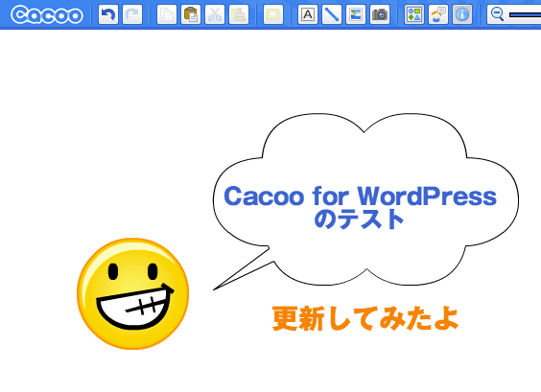Select the "Cacoo for WordPress" text

(x=361, y=196)
